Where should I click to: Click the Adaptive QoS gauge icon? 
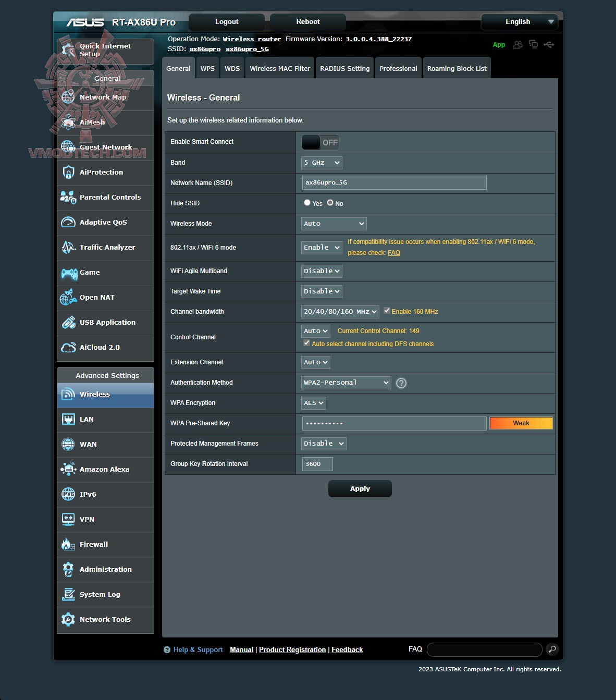coord(68,223)
